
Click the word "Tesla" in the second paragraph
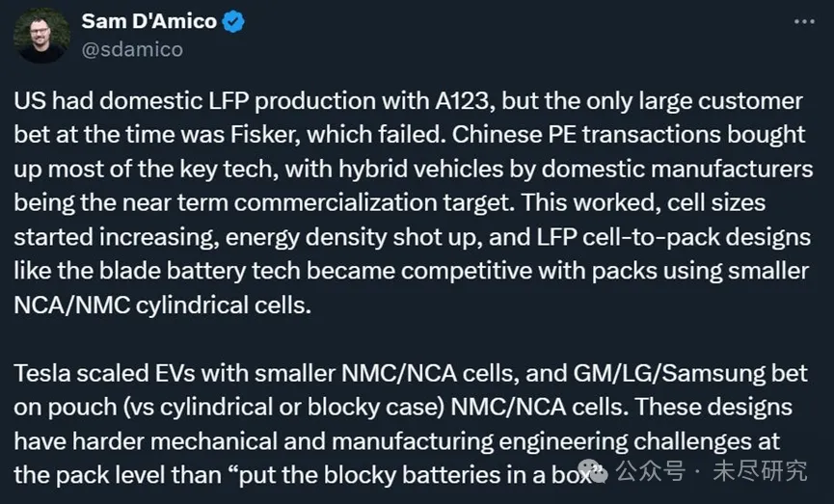[x=44, y=371]
